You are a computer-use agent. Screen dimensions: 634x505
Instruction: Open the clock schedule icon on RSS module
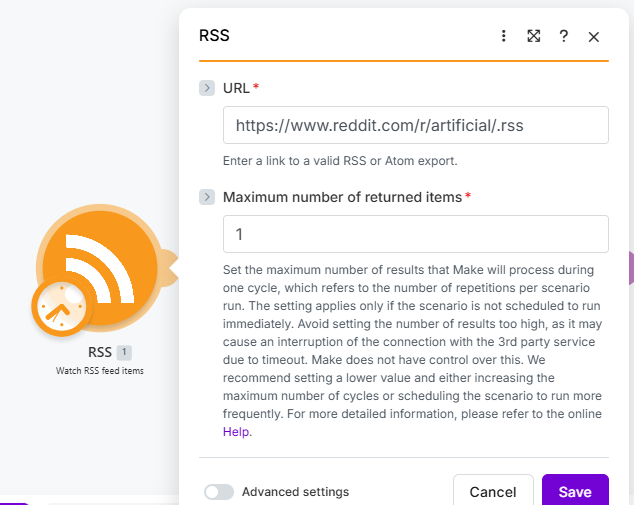pyautogui.click(x=61, y=306)
